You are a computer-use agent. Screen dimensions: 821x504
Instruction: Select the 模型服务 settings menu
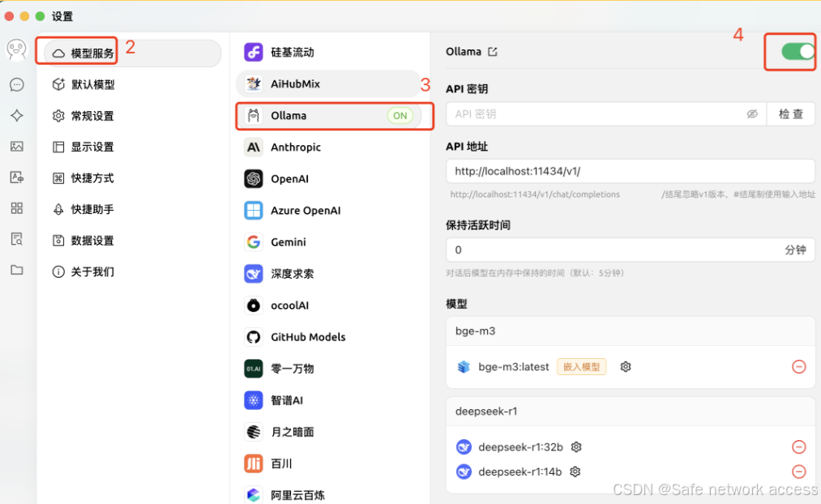pos(133,53)
